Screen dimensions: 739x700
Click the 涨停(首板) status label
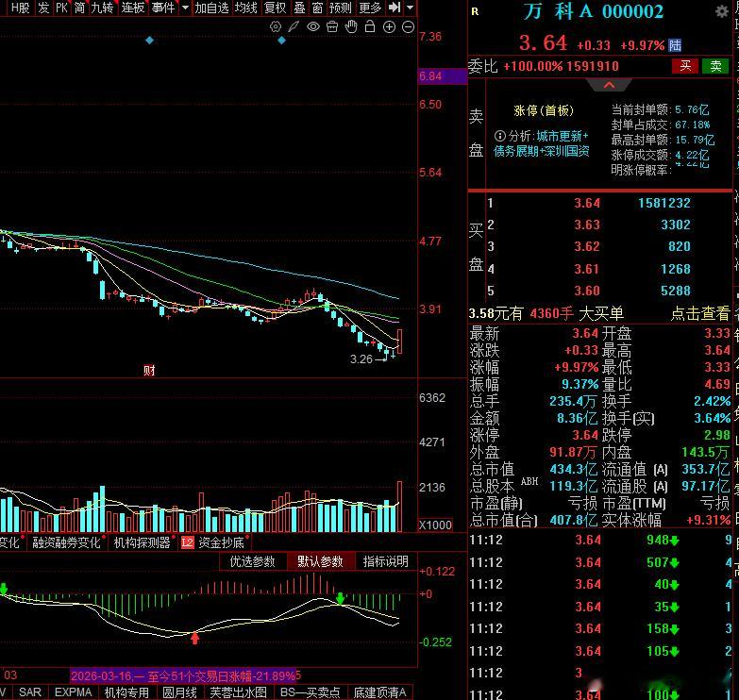coord(544,110)
